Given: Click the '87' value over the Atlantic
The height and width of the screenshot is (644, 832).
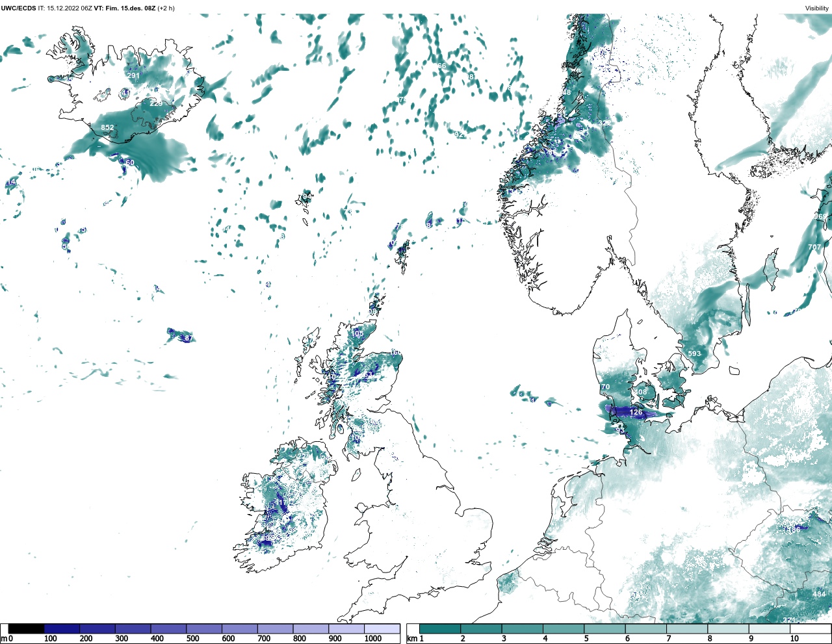Looking at the screenshot, I should tap(188, 338).
